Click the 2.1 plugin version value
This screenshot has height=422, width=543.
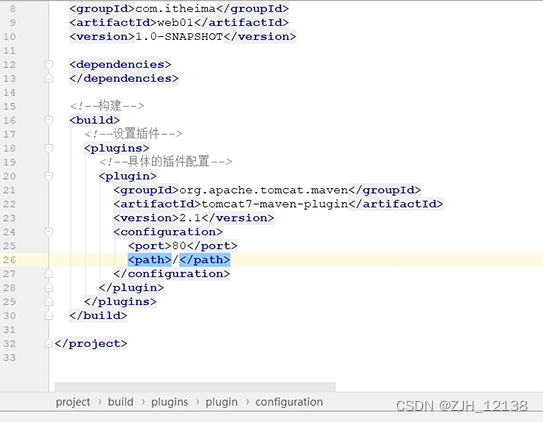click(190, 218)
